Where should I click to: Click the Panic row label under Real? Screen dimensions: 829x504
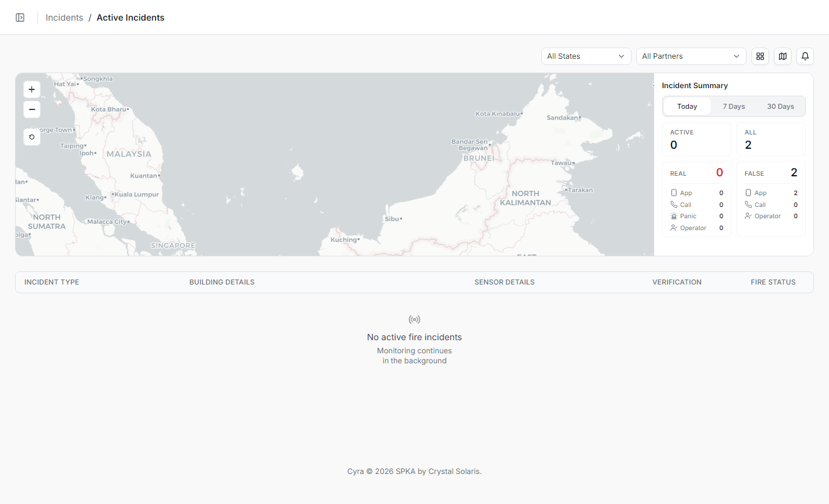pyautogui.click(x=688, y=216)
